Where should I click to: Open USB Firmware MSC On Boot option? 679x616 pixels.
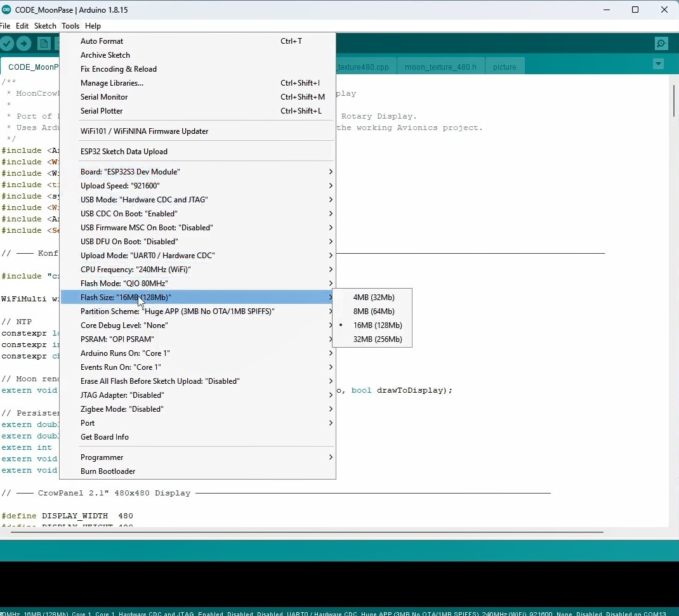point(198,228)
